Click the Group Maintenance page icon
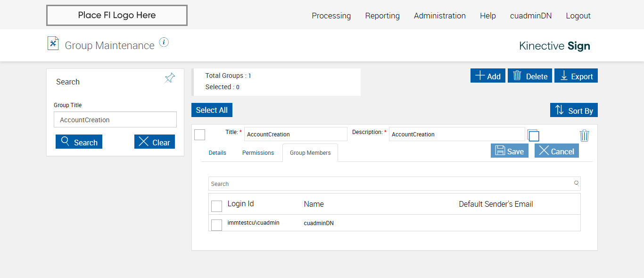Viewport: 644px width, 278px height. click(53, 44)
